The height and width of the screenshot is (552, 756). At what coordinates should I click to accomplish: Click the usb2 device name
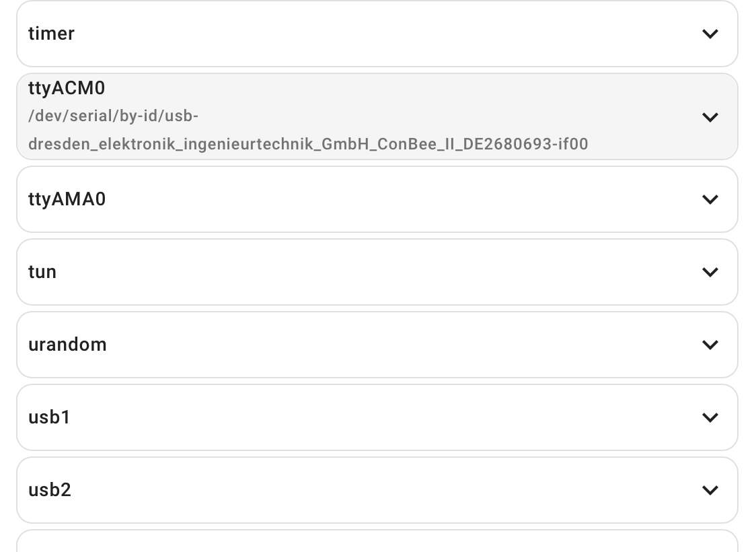50,490
